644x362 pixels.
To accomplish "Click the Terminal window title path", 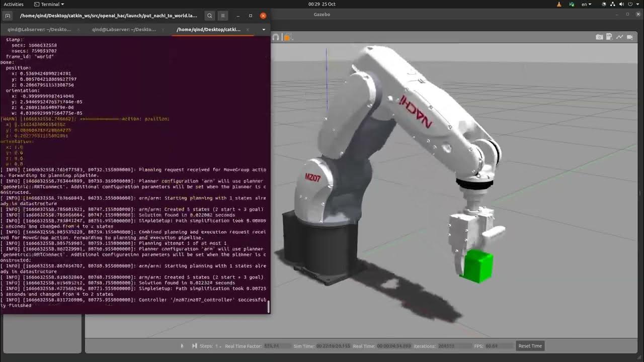I will tap(109, 16).
